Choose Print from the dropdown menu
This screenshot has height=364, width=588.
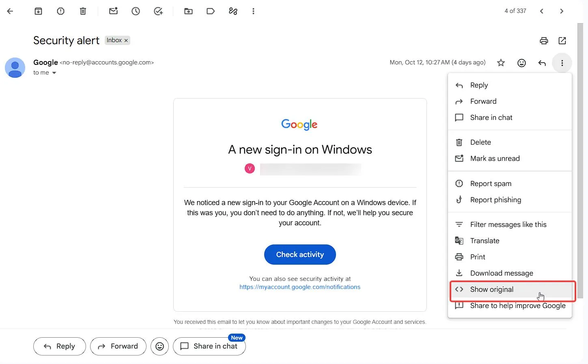[510, 257]
